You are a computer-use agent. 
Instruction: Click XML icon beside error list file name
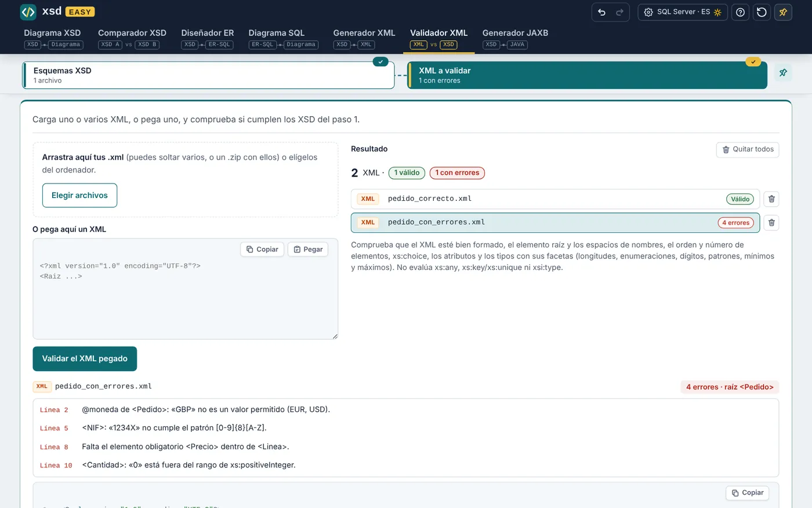point(42,387)
